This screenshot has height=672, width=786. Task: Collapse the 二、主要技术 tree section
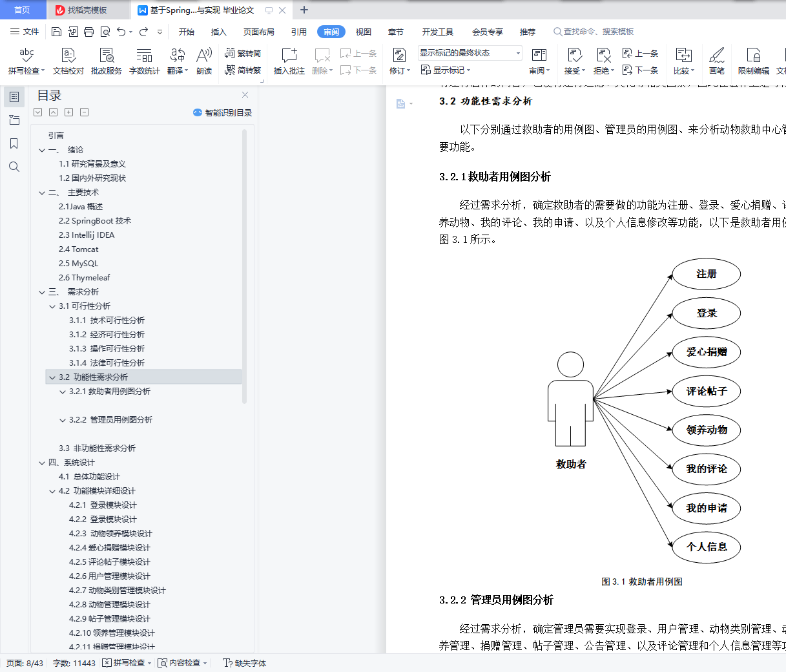(x=42, y=193)
